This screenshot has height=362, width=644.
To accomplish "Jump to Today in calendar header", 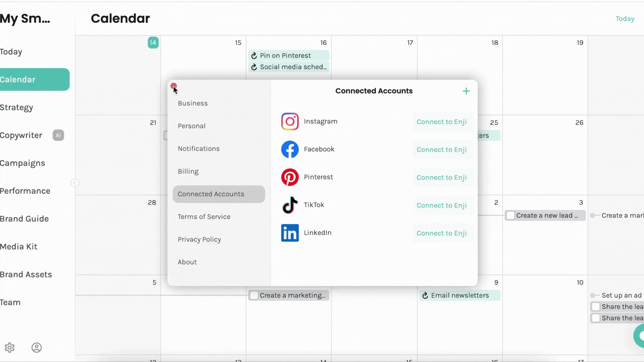I will [625, 19].
